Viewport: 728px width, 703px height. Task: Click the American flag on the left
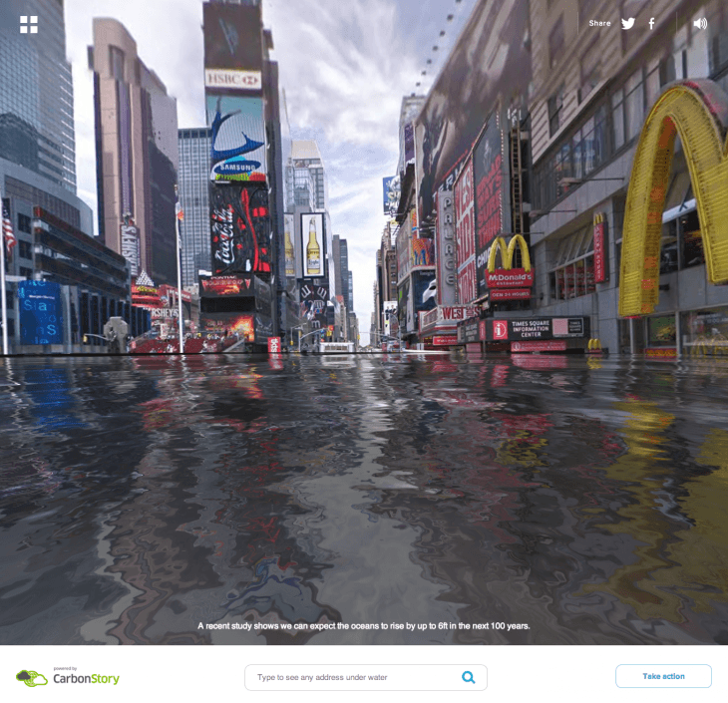9,229
